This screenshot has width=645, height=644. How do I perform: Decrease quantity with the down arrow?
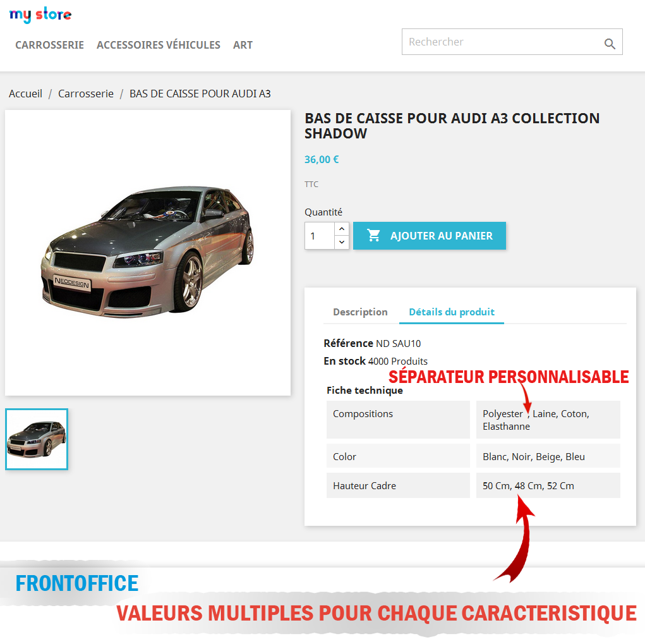pyautogui.click(x=342, y=243)
